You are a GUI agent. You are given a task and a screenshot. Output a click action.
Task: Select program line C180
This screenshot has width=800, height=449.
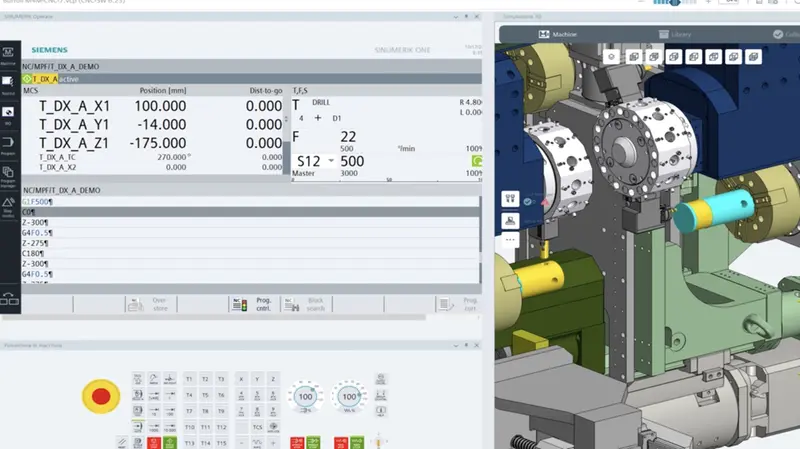(250, 253)
